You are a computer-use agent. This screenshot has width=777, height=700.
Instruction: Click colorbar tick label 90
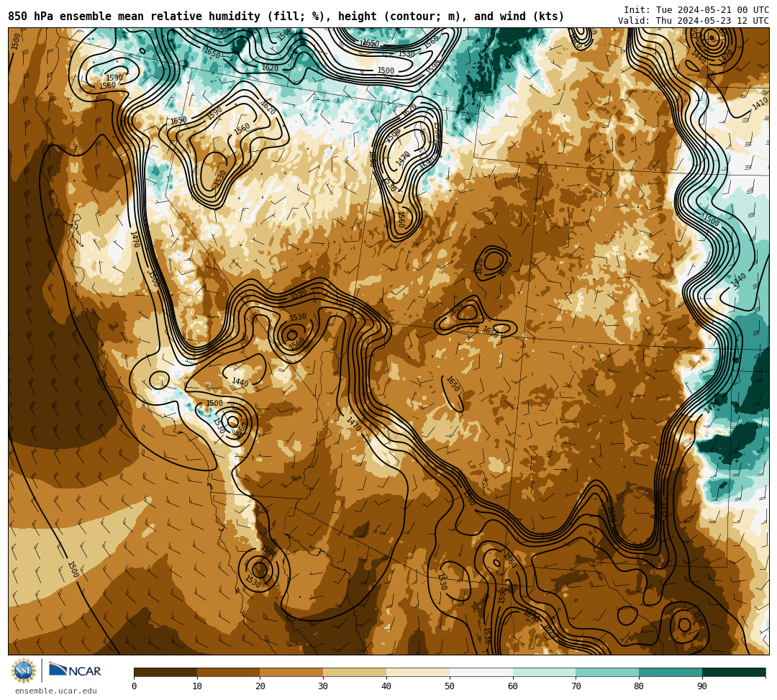click(x=702, y=686)
